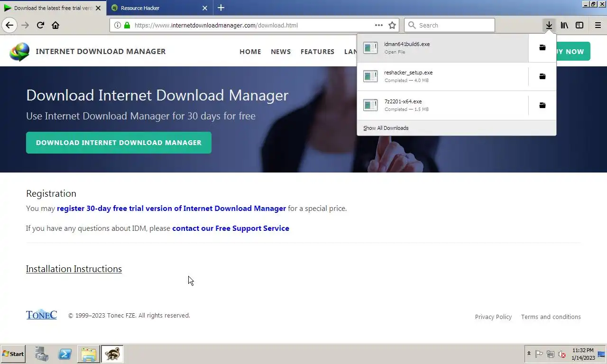Open the FEATURES menu item
The image size is (607, 364).
coord(317,52)
